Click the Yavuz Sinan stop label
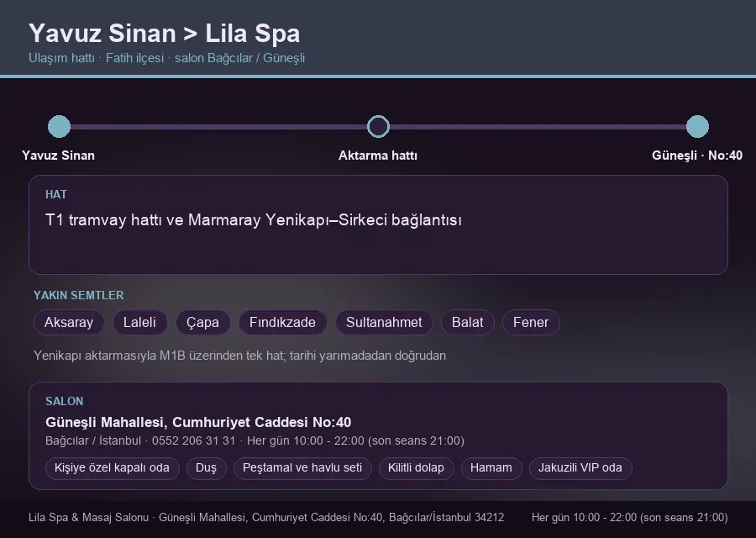Image resolution: width=756 pixels, height=538 pixels. pyautogui.click(x=58, y=156)
